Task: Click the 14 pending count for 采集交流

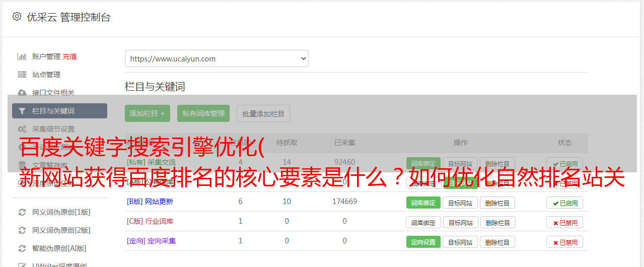Action: 287,162
